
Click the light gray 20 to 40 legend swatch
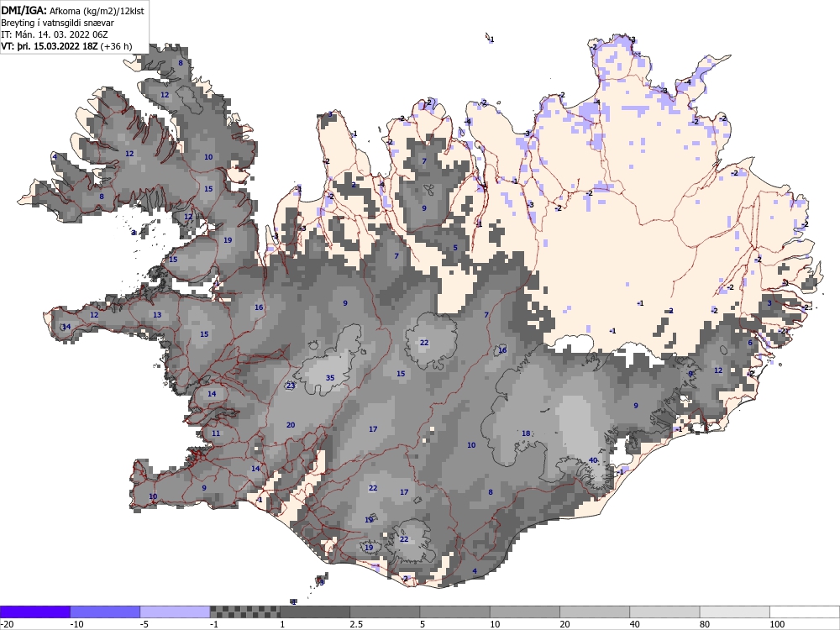tap(595, 612)
